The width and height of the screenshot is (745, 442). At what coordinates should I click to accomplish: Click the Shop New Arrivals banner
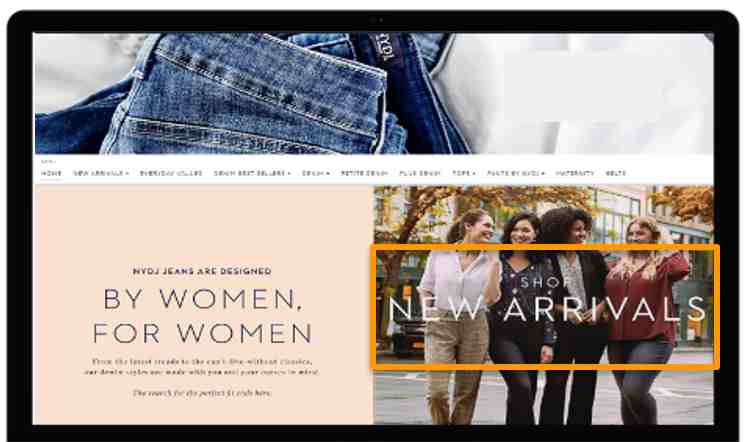click(545, 307)
